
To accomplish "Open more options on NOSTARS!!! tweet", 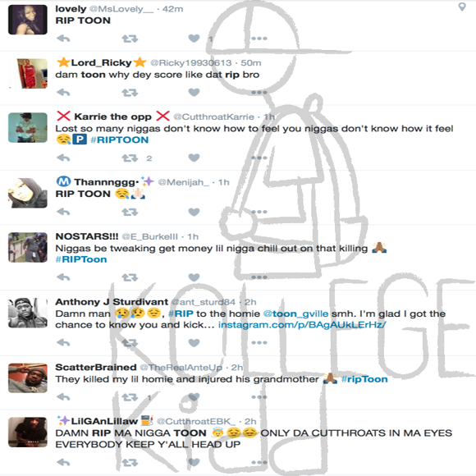I will [259, 277].
